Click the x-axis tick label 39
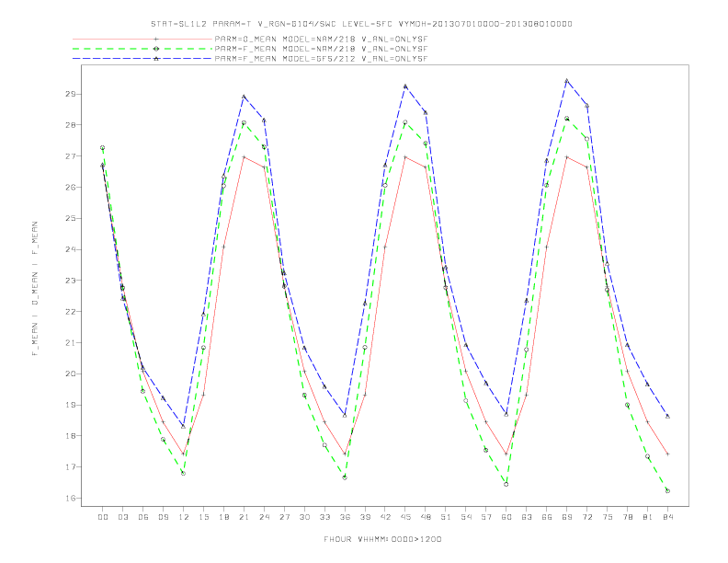The width and height of the screenshot is (728, 563). [x=365, y=517]
